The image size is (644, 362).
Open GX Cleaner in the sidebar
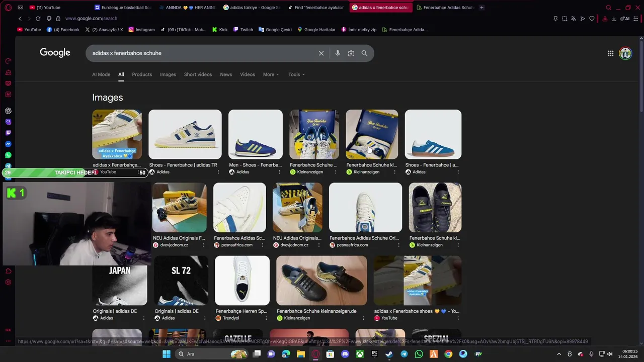(x=8, y=72)
